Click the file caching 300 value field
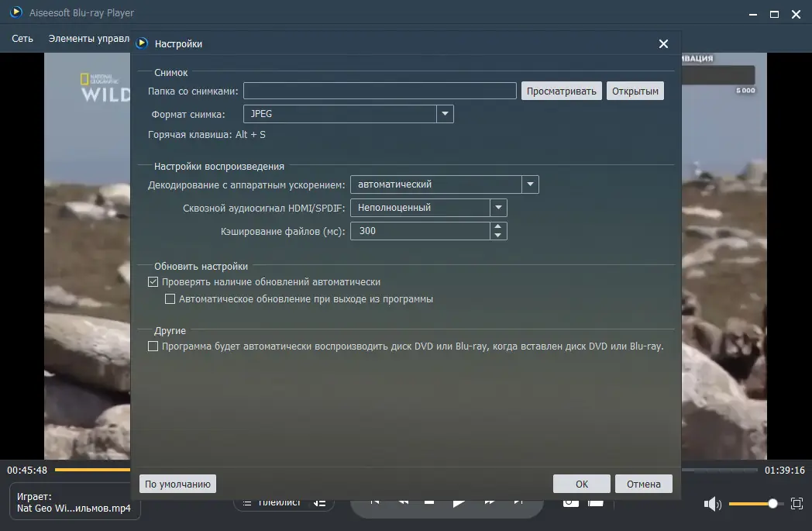This screenshot has height=531, width=812. (x=420, y=231)
